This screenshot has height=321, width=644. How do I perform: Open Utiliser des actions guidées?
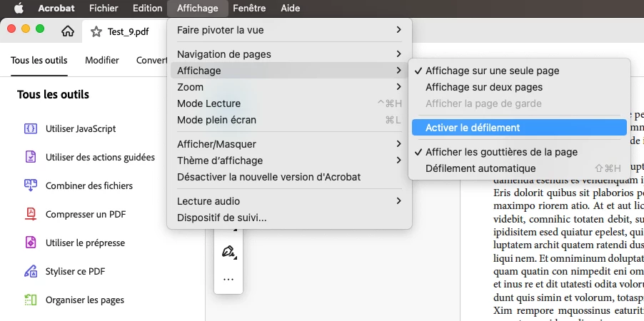[100, 157]
